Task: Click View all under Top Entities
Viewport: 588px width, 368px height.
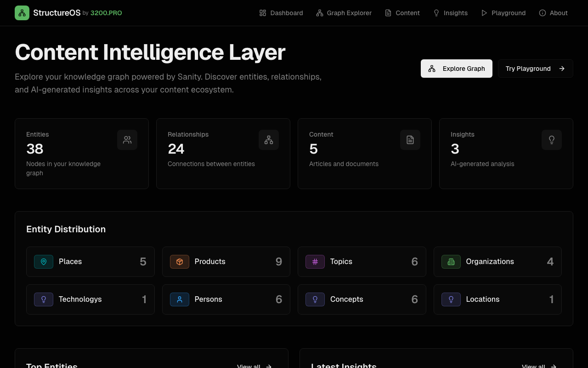Action: coord(253,366)
